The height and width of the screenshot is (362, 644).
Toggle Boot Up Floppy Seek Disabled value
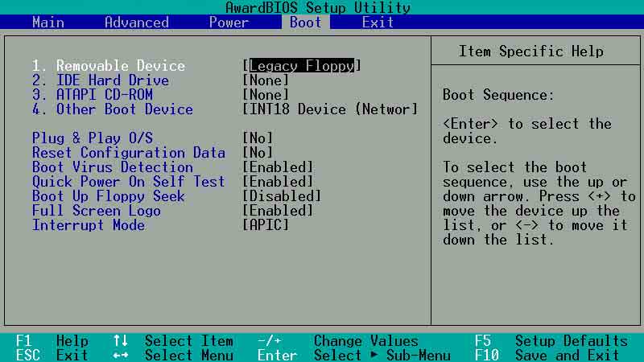pyautogui.click(x=282, y=196)
